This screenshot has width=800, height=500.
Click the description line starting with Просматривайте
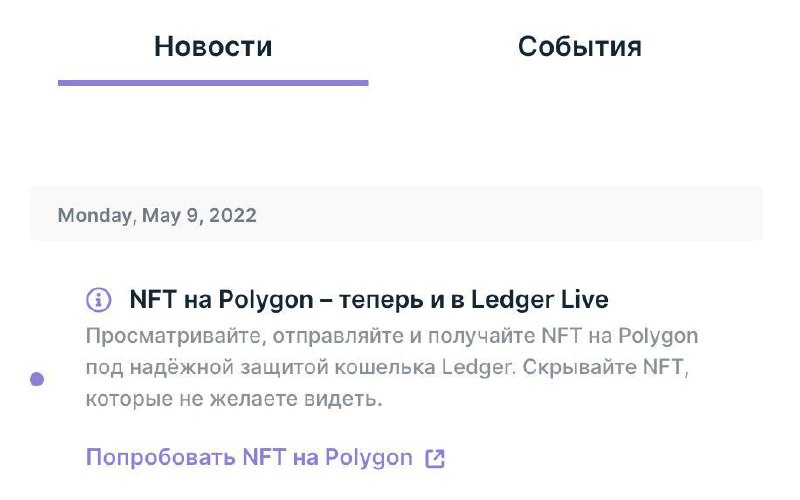(x=392, y=334)
